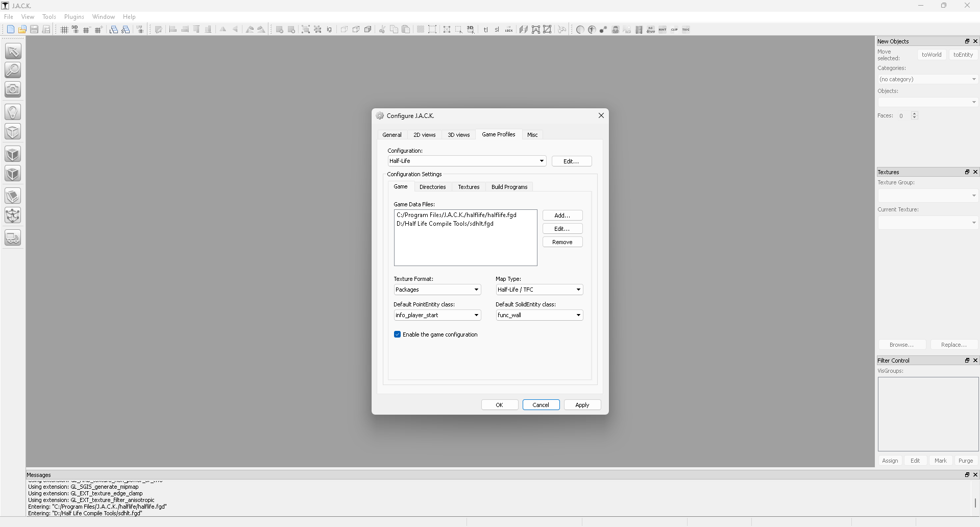The width and height of the screenshot is (980, 527).
Task: Select the wireframe cube Block tool
Action: pos(13,132)
